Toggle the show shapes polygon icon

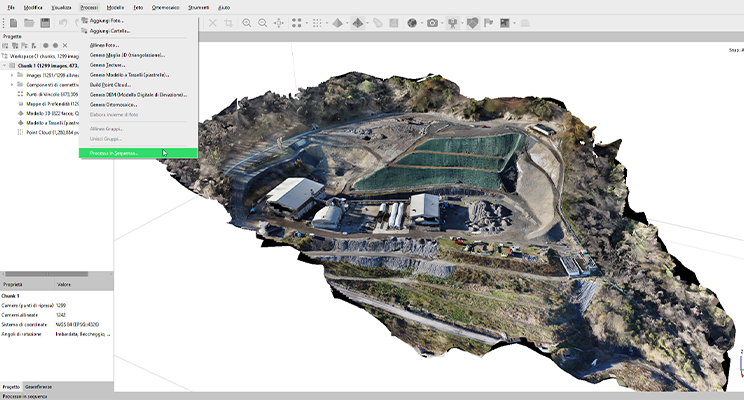473,23
